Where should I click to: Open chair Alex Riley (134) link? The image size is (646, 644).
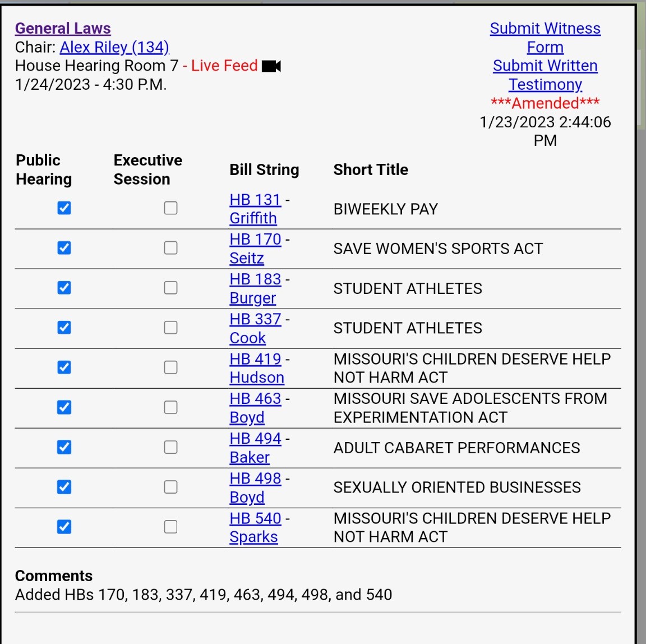point(114,47)
